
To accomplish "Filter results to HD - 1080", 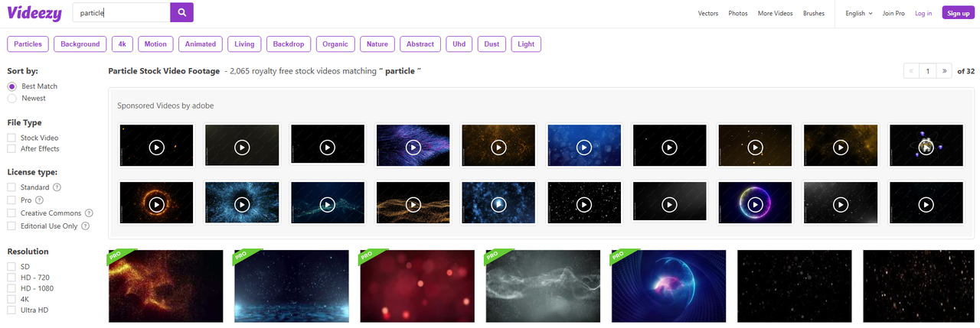I will click(x=11, y=288).
